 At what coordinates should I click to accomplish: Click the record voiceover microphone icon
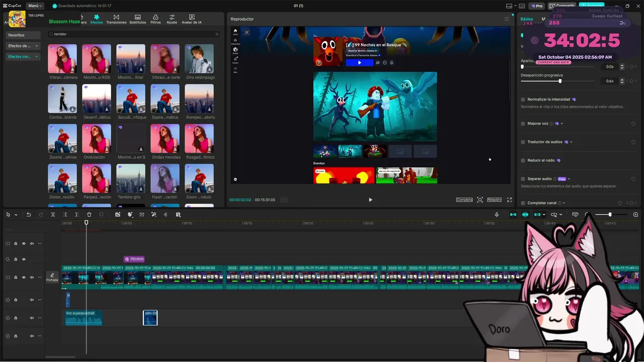pos(497,215)
